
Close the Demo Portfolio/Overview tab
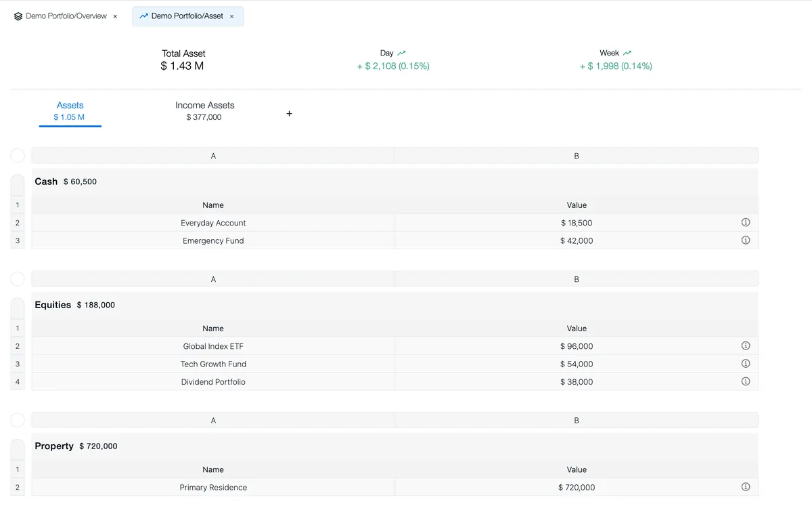(115, 16)
